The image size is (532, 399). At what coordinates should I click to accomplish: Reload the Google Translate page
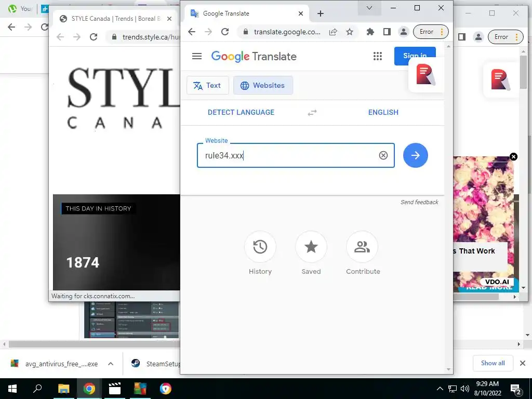225,32
